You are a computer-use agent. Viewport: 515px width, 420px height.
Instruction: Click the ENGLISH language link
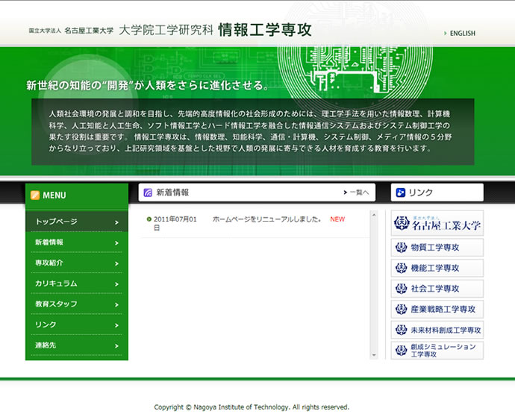pos(463,33)
